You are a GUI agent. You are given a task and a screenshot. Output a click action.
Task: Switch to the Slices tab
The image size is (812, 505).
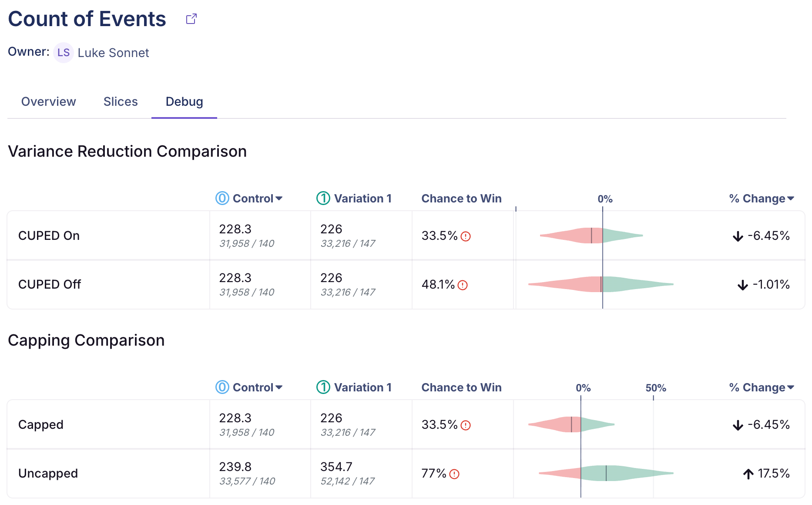(x=121, y=102)
